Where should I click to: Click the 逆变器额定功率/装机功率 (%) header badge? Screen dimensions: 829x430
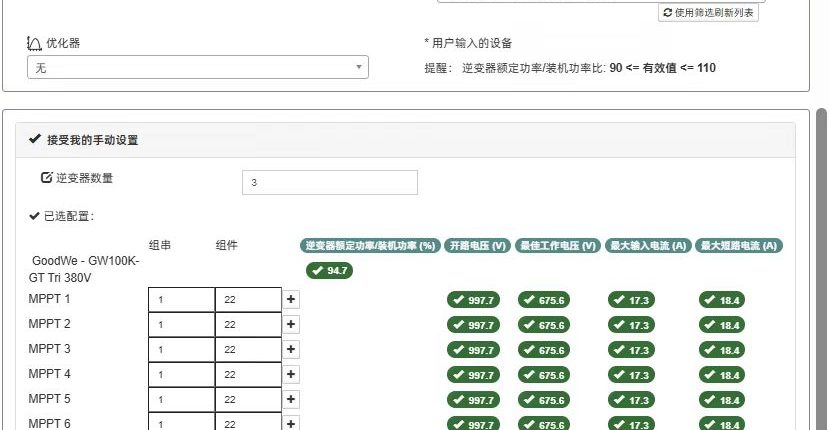tap(370, 245)
